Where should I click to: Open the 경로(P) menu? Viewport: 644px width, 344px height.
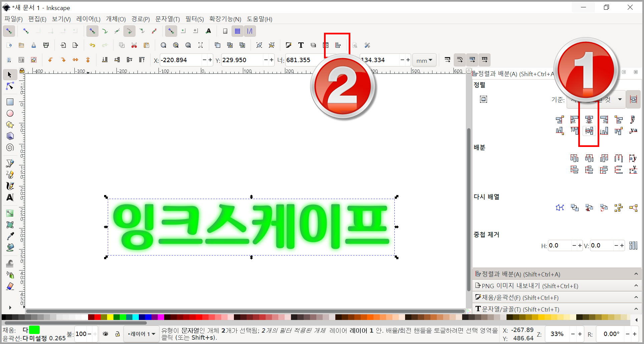(x=140, y=19)
